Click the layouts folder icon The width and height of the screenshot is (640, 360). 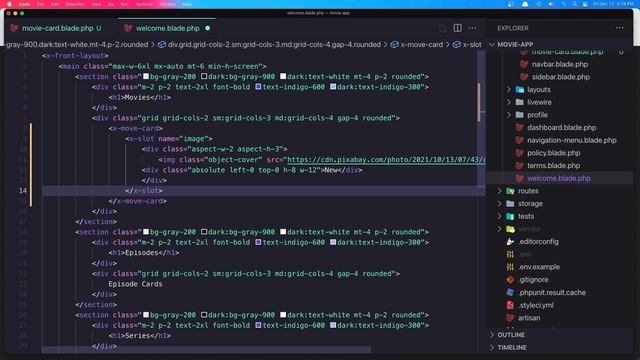pos(520,89)
